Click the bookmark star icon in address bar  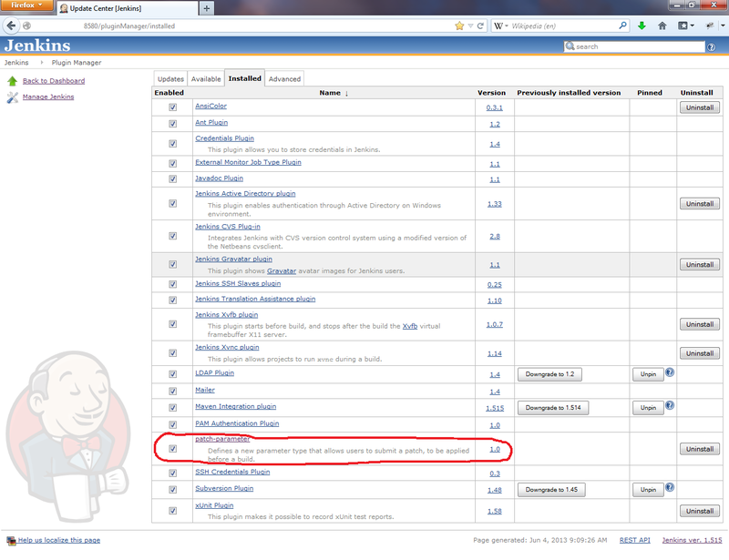[x=459, y=26]
